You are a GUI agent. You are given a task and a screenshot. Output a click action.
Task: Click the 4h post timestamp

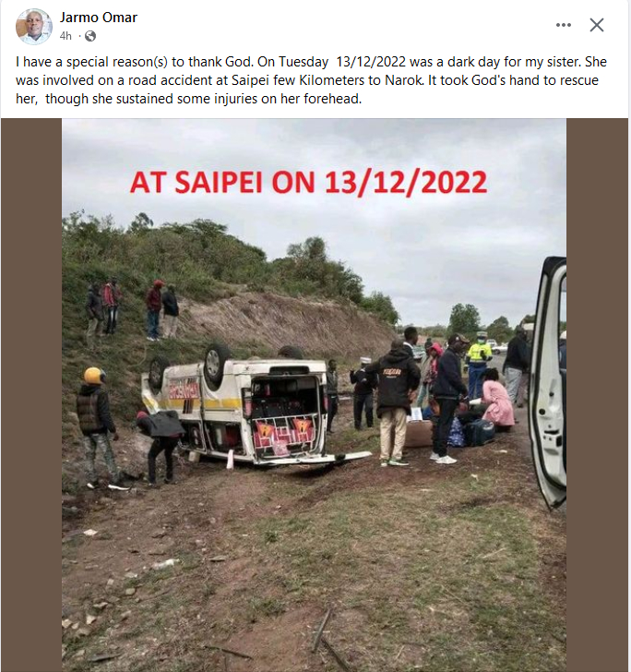(65, 36)
